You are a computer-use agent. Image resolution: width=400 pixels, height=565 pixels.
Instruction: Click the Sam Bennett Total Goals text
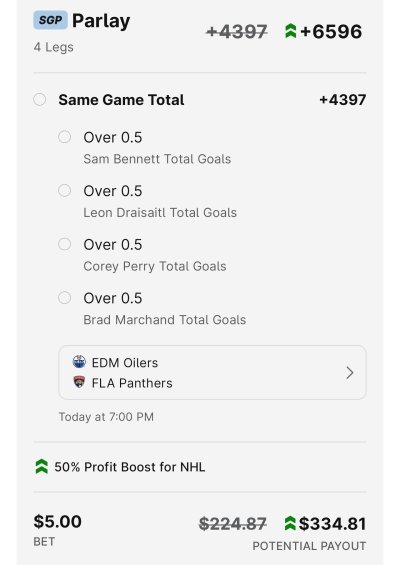click(x=157, y=159)
